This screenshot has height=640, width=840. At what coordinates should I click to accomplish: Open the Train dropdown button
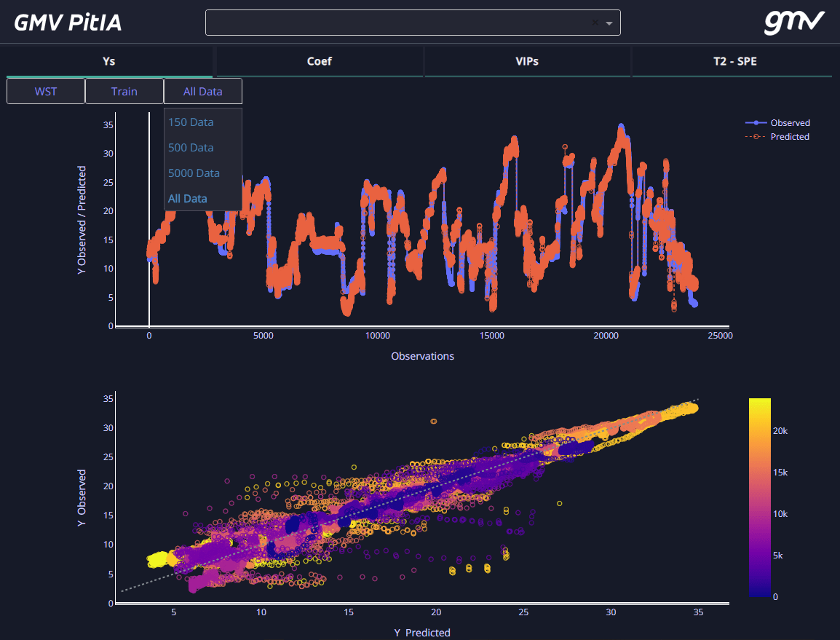pyautogui.click(x=124, y=91)
